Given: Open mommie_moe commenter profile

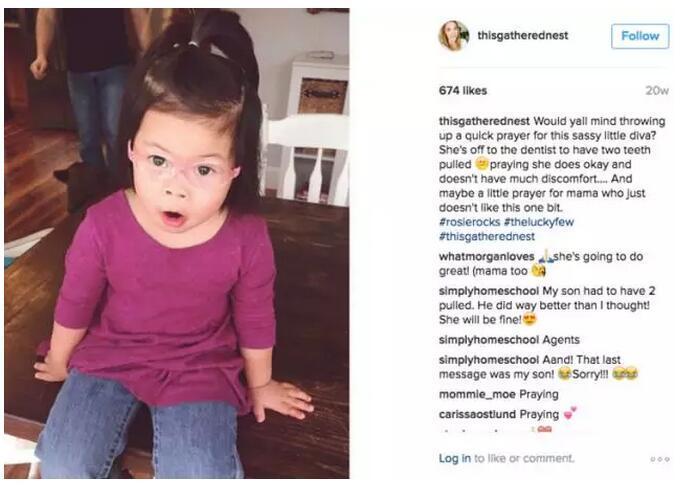Looking at the screenshot, I should tap(477, 394).
